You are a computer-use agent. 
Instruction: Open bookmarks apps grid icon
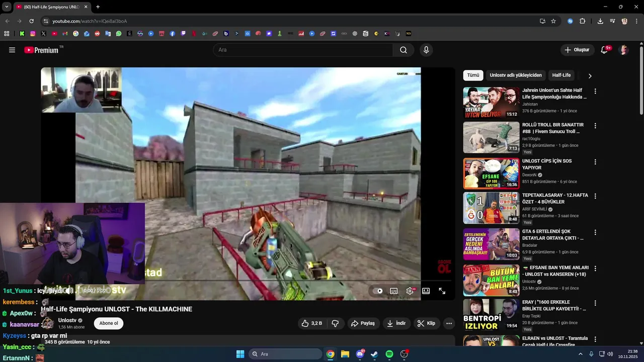(x=7, y=34)
